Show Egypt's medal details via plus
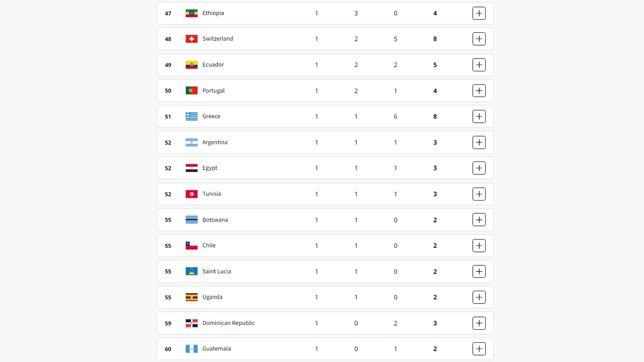This screenshot has width=644, height=362. pyautogui.click(x=479, y=168)
